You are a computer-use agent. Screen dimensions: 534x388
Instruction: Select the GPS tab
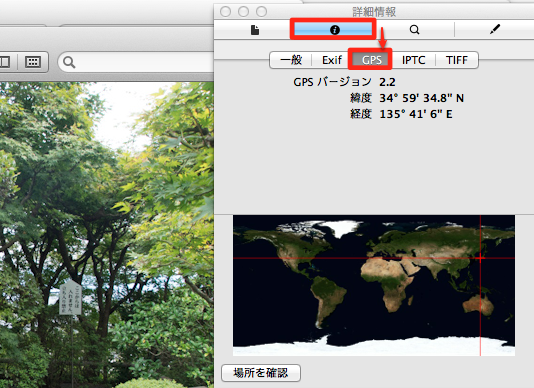tap(371, 60)
